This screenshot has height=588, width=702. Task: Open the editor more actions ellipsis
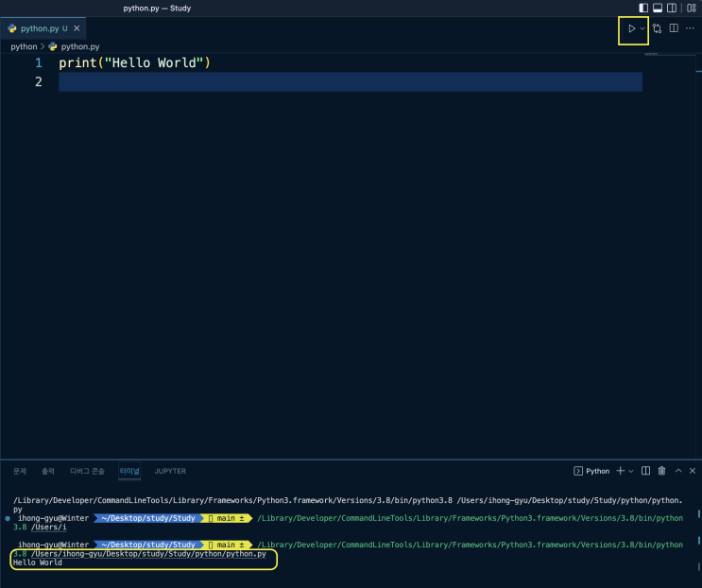click(x=690, y=28)
